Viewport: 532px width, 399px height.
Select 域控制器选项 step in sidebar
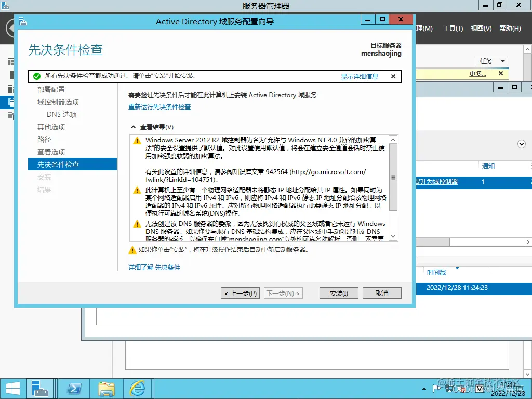(x=58, y=102)
